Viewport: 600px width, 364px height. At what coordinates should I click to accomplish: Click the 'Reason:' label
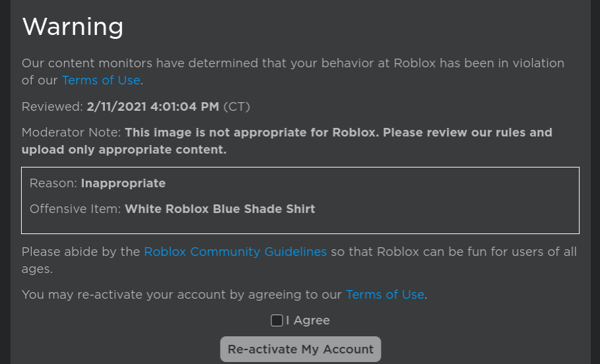pos(53,183)
